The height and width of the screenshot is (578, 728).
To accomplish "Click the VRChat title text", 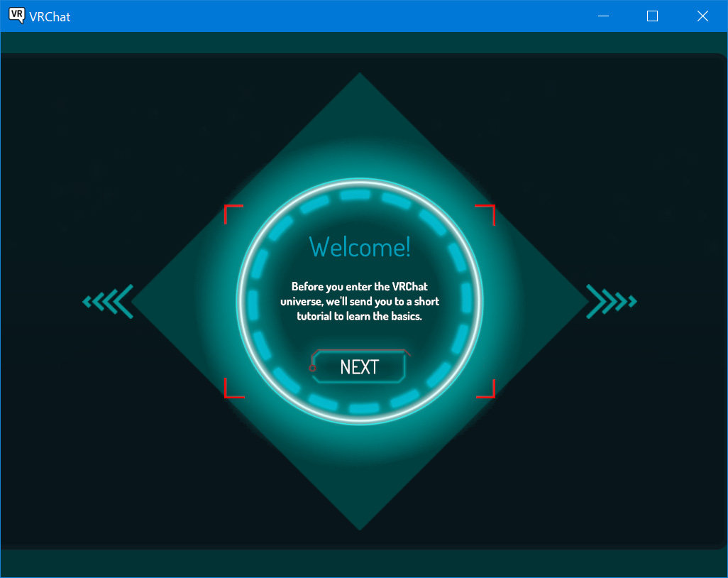I will (50, 17).
